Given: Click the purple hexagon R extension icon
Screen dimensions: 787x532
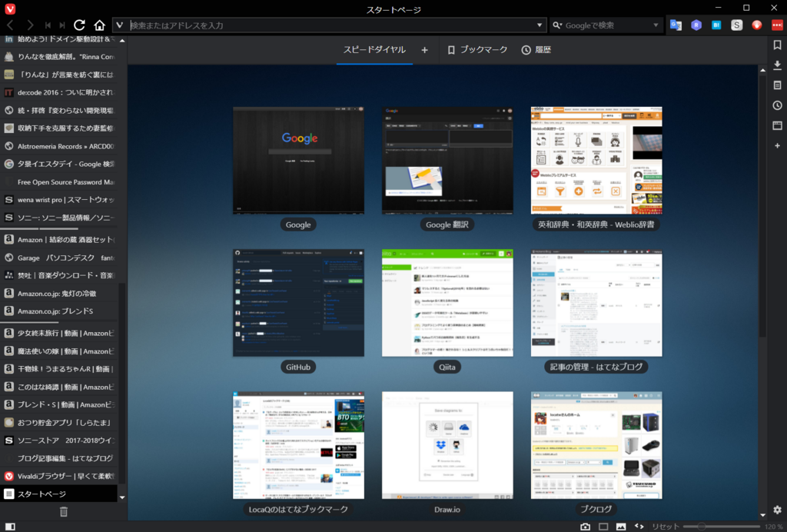Looking at the screenshot, I should (696, 25).
